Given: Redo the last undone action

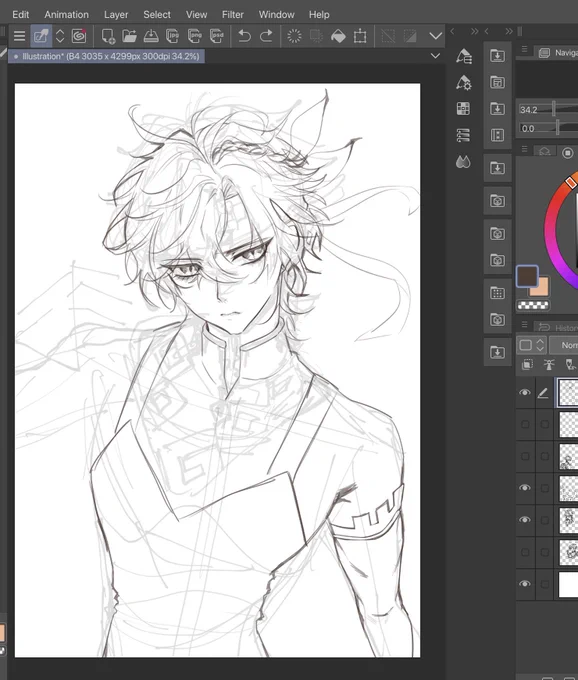Looking at the screenshot, I should pos(266,36).
